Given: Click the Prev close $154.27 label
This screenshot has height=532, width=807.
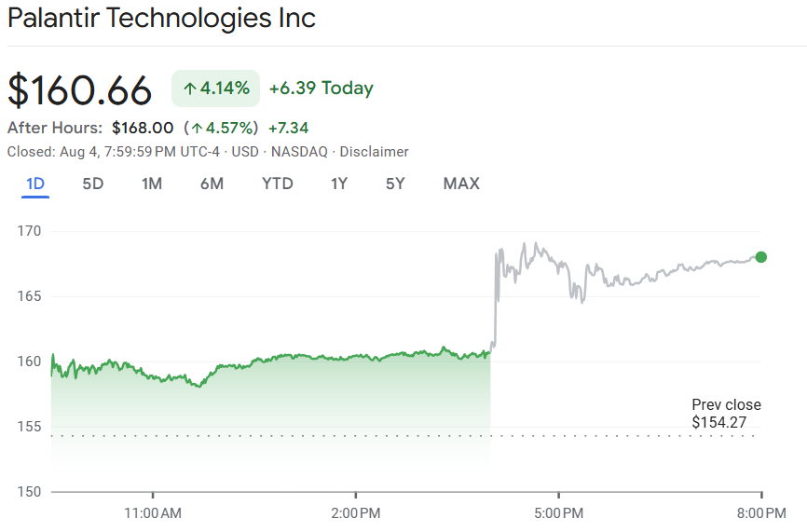Looking at the screenshot, I should (x=726, y=414).
